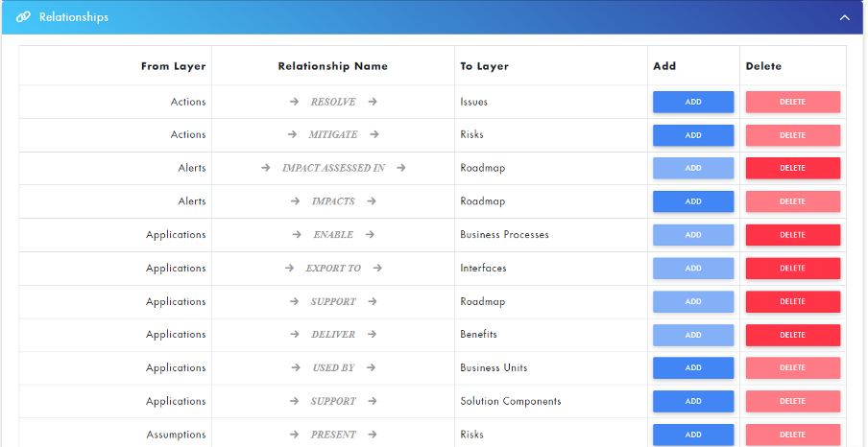Click Add for Actions RESOLVE Issues

[693, 102]
